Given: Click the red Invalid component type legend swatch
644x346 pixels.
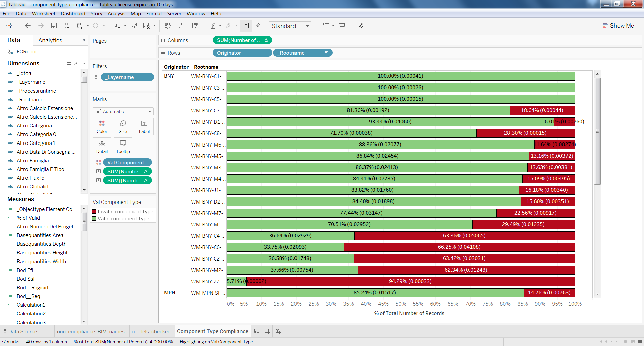Looking at the screenshot, I should pos(94,211).
